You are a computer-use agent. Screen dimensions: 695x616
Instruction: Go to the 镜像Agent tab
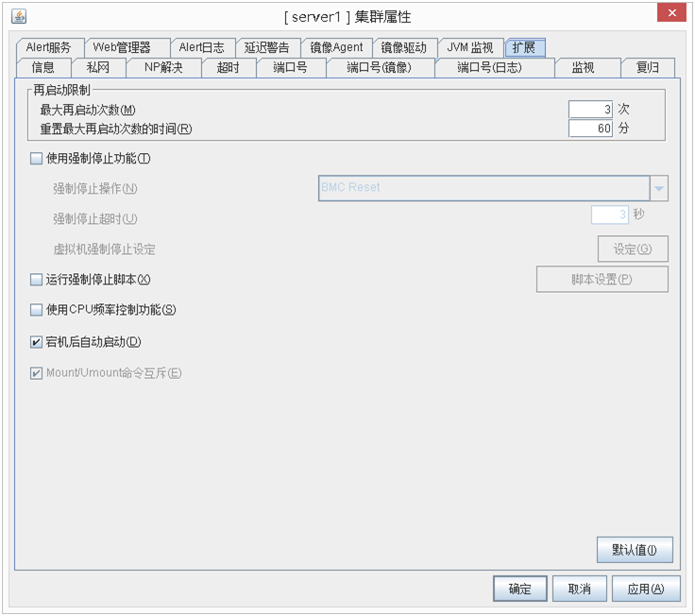pyautogui.click(x=336, y=47)
